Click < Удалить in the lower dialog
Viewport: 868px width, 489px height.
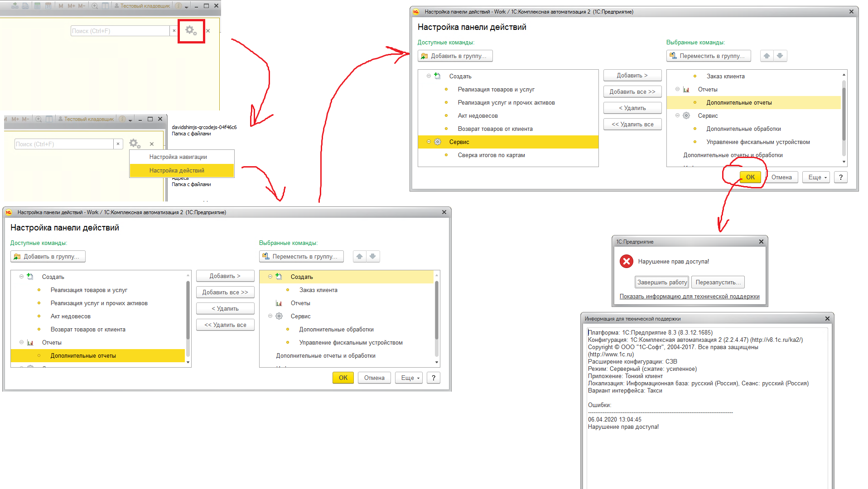[225, 308]
